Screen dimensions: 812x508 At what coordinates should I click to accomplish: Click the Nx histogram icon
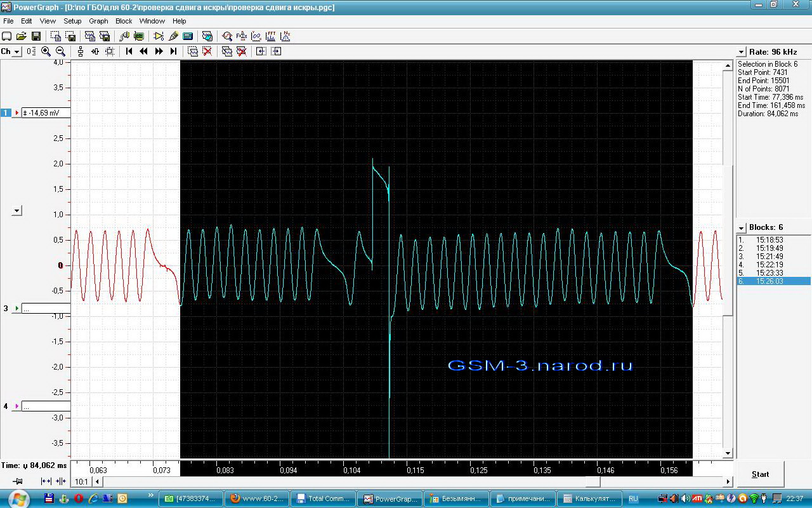pyautogui.click(x=285, y=36)
